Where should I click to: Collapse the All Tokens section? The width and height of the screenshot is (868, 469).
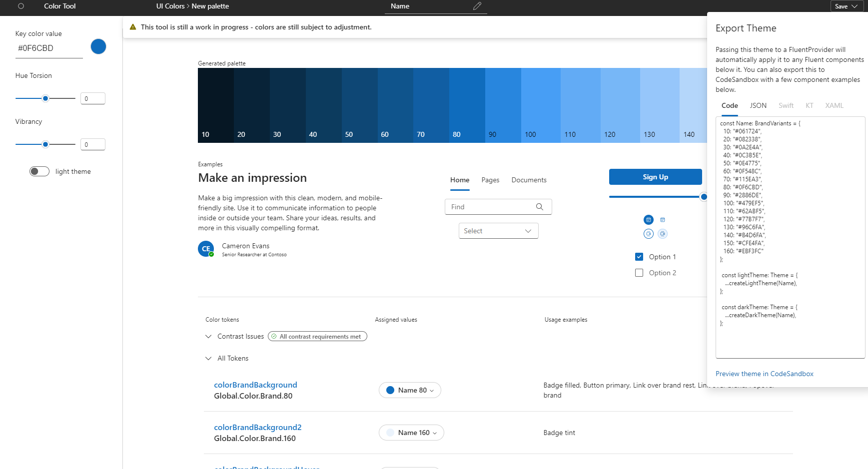click(x=208, y=359)
